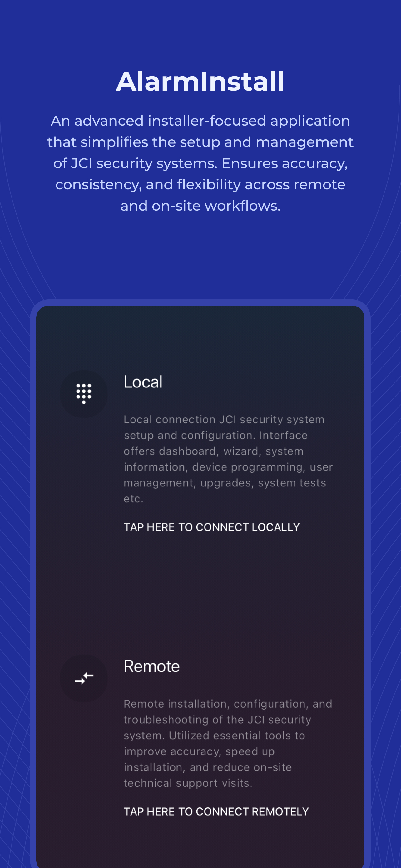Open the Remote connection option heading

[151, 666]
